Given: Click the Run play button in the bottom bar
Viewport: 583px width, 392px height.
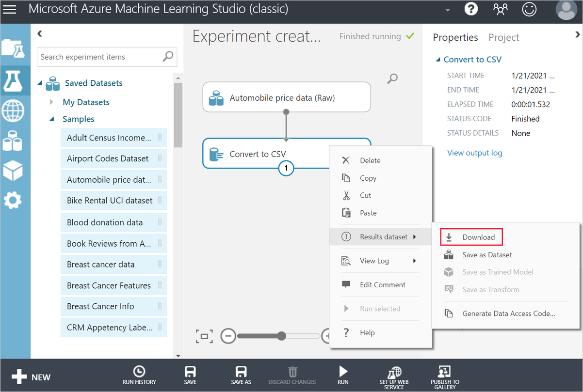Looking at the screenshot, I should click(x=343, y=375).
